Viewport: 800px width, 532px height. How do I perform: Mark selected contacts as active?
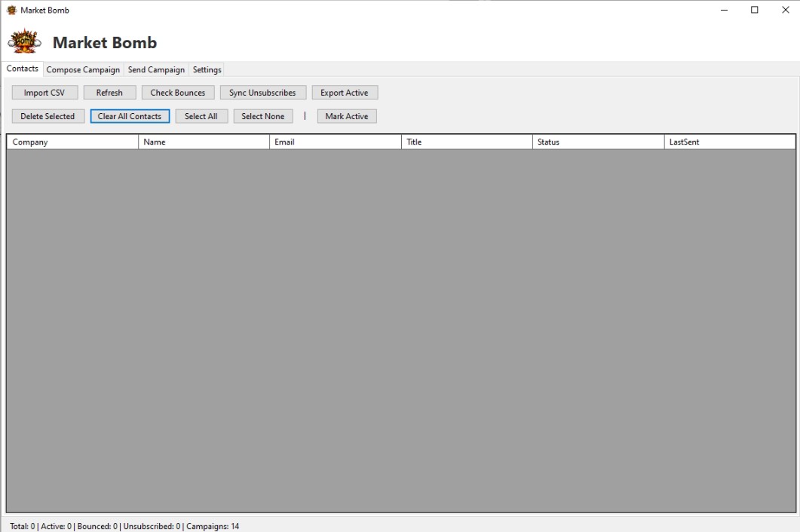click(x=346, y=116)
